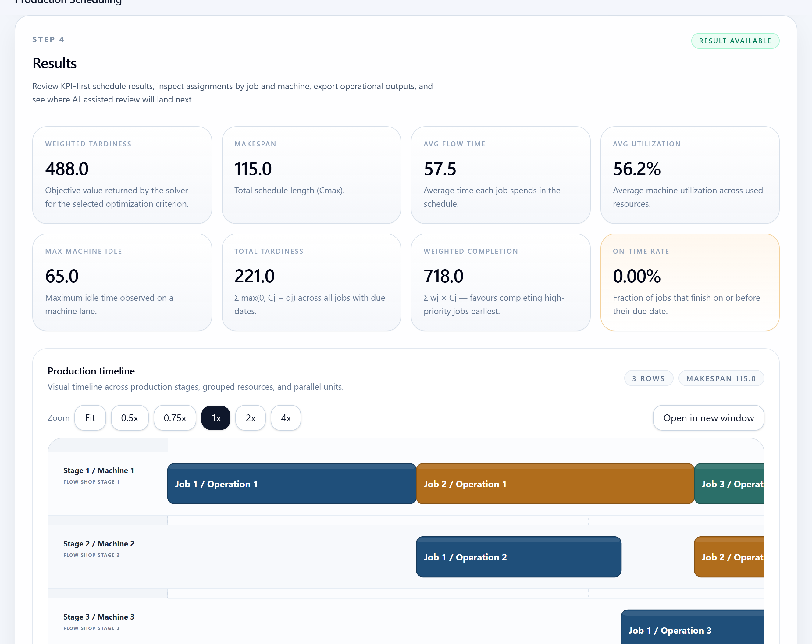Click the Max Machine Idle card
The width and height of the screenshot is (812, 644).
[122, 283]
